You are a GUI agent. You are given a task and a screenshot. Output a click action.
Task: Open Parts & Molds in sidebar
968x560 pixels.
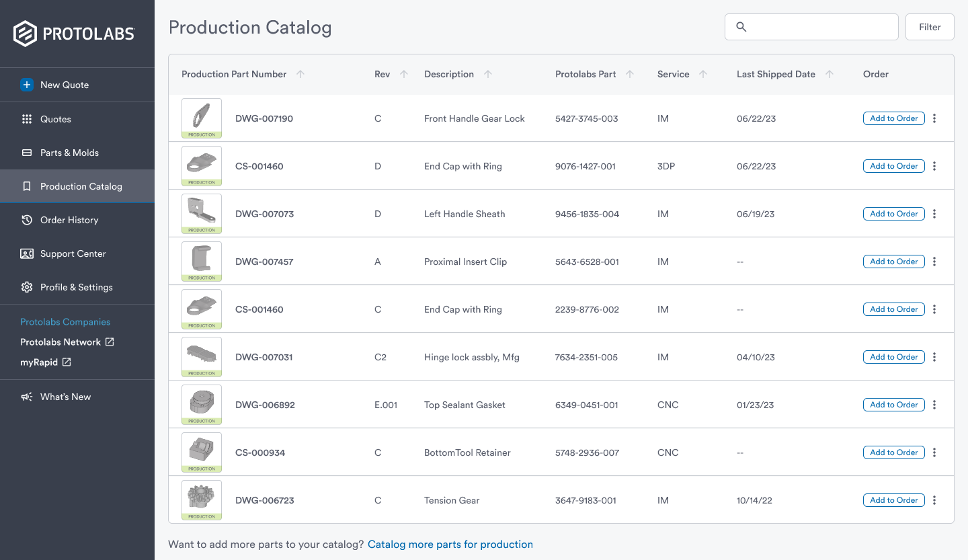(69, 153)
